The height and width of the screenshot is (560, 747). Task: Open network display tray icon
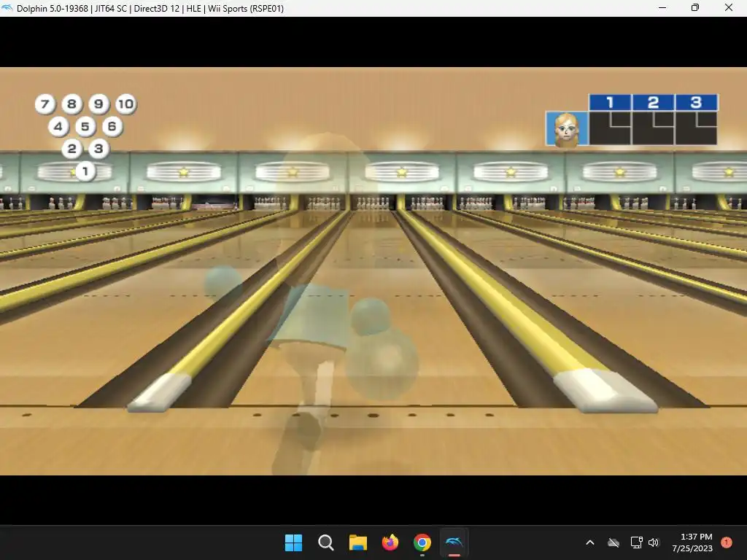coord(636,542)
